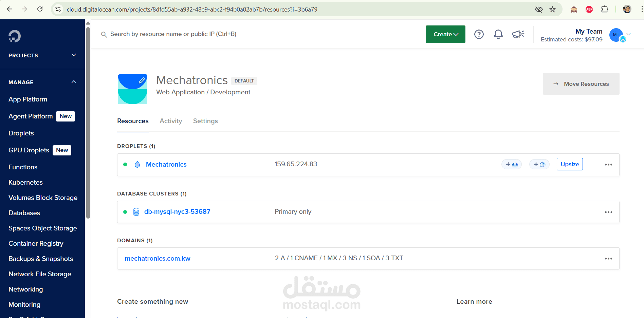644x318 pixels.
Task: Open the notifications bell
Action: pos(498,34)
